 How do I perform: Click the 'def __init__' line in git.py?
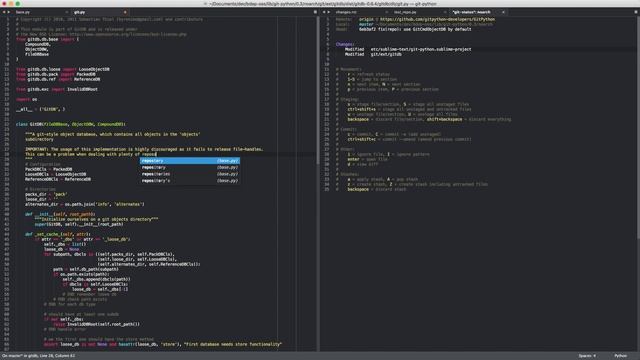60,214
